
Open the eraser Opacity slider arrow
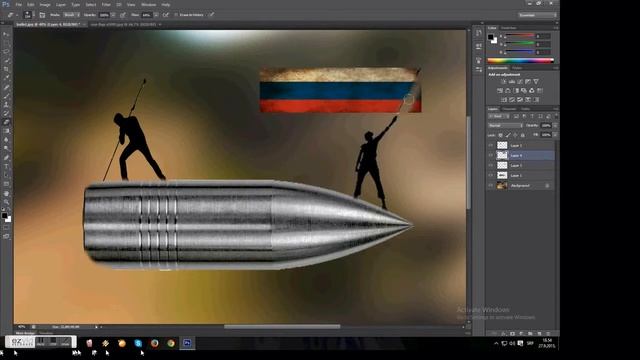click(x=113, y=15)
